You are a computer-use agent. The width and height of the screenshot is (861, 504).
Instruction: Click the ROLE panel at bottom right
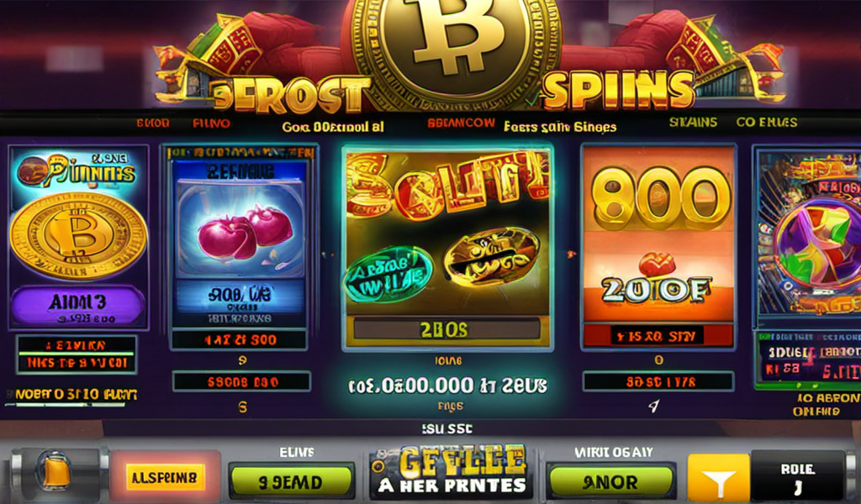(x=798, y=477)
